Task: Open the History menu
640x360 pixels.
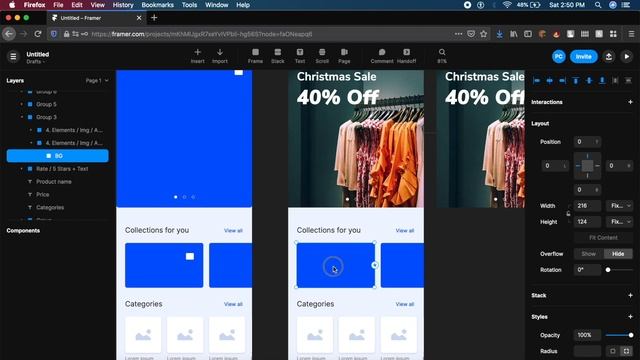Action: (123, 5)
